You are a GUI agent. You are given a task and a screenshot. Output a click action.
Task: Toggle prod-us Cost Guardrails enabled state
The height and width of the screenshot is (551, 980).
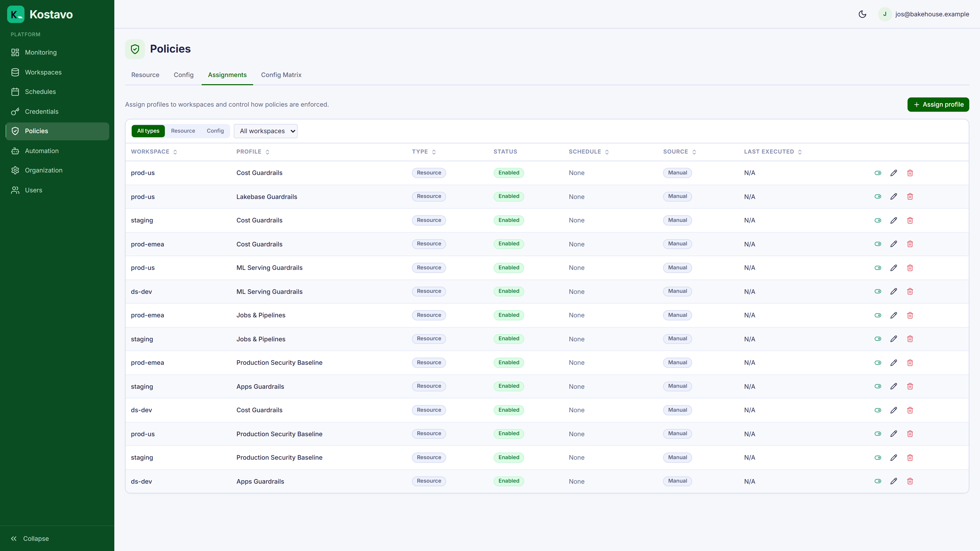click(878, 173)
